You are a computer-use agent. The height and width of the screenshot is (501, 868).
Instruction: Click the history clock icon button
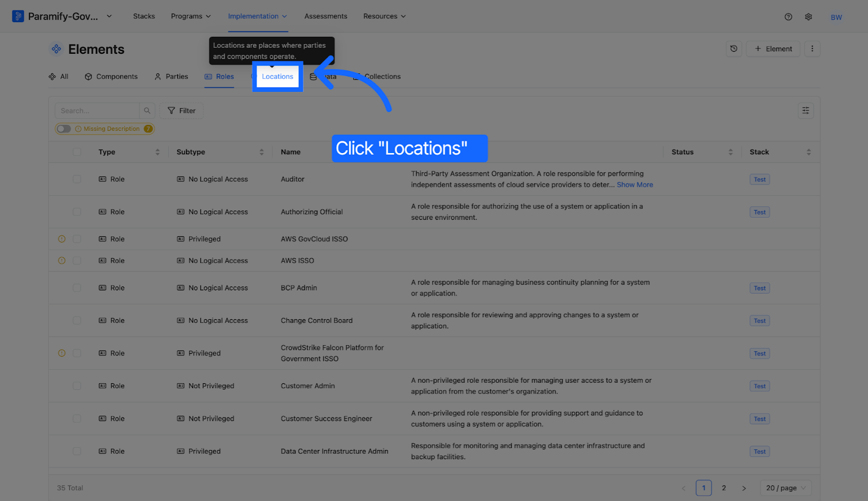[x=734, y=49]
